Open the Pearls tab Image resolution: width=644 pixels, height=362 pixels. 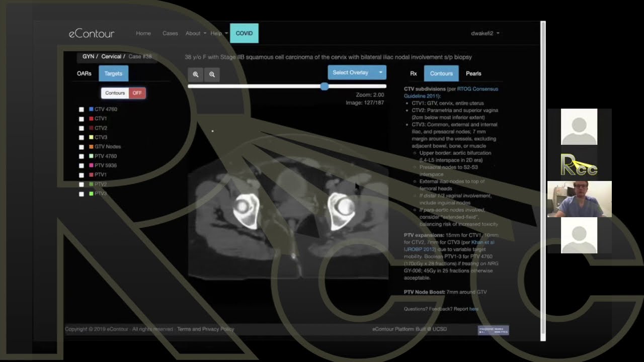(x=473, y=73)
